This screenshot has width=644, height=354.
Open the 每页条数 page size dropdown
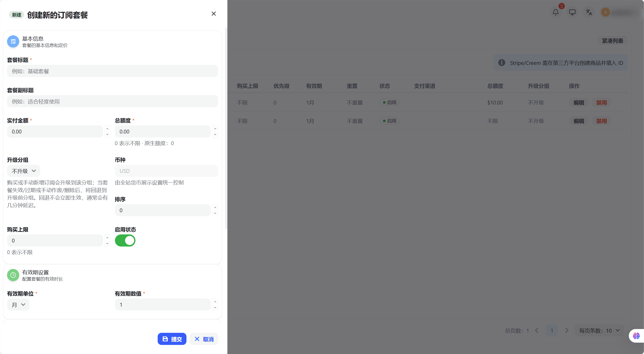pyautogui.click(x=599, y=331)
